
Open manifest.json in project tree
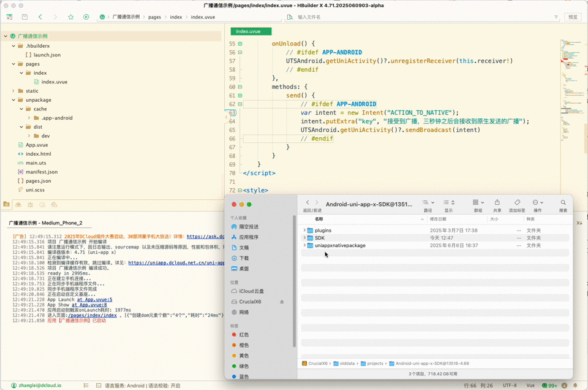point(41,172)
